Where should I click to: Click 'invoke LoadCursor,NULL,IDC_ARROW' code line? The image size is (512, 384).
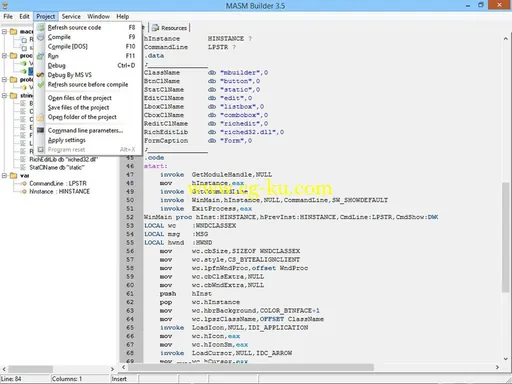(x=226, y=353)
